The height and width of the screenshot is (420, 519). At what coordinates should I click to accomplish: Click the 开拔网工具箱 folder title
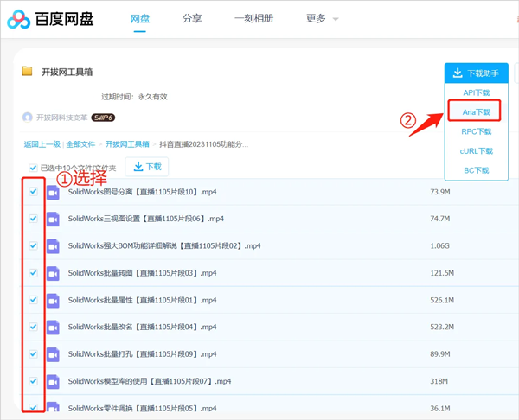click(x=67, y=72)
